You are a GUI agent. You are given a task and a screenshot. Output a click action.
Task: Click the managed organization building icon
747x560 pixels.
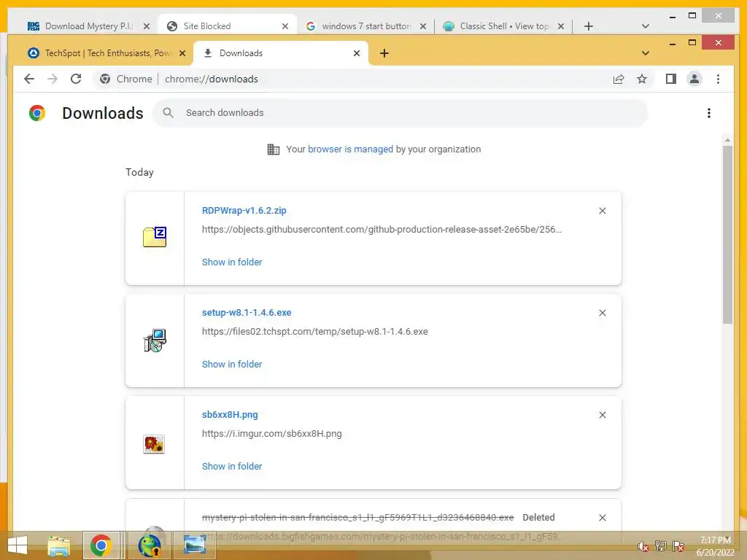274,149
